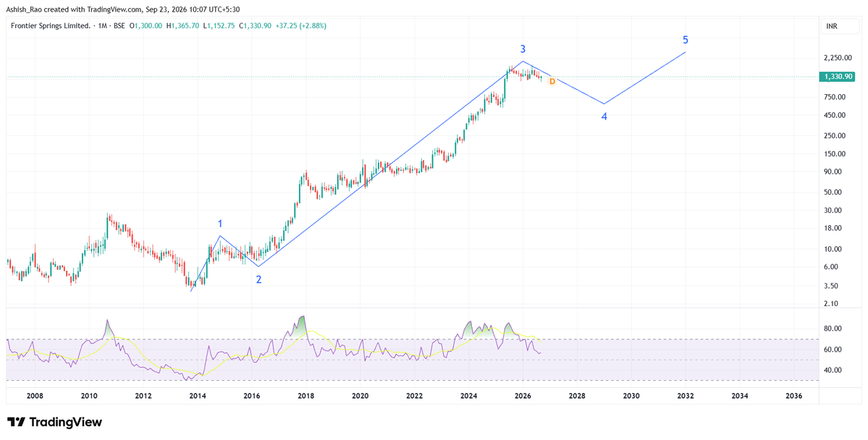Click the 2014 label on time axis
Screen dimensions: 868x440
(198, 397)
